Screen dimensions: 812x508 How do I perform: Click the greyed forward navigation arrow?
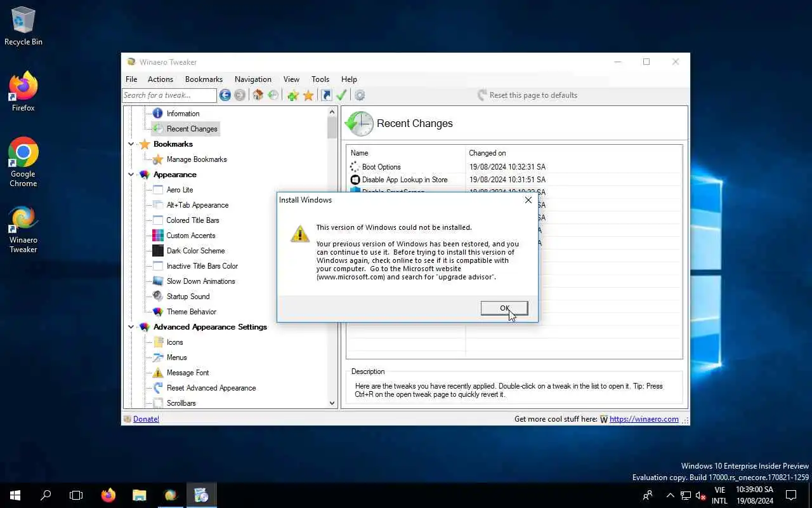240,95
